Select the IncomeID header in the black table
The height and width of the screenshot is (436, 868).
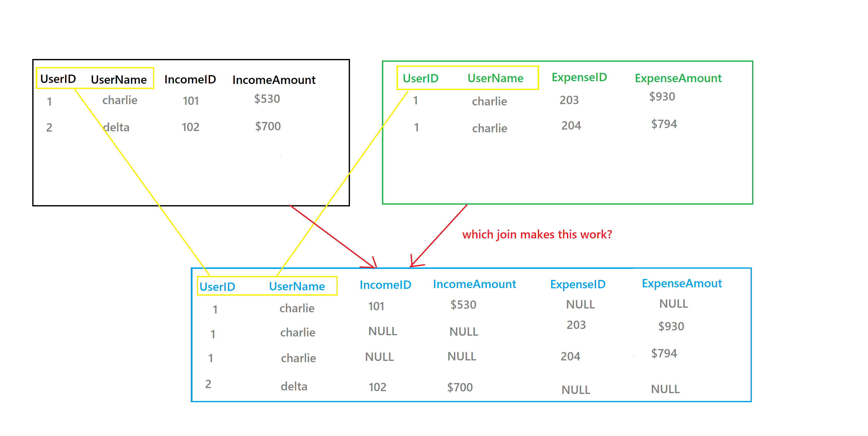190,80
